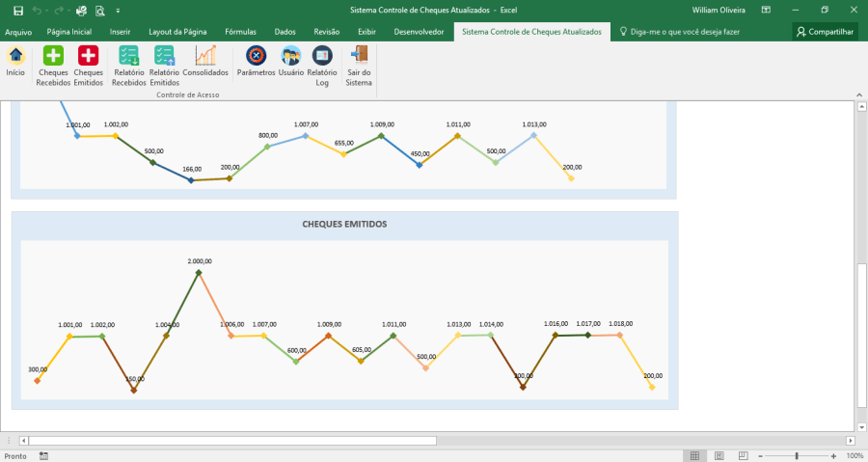Click the 300,00 data label
868x462 pixels.
point(38,369)
